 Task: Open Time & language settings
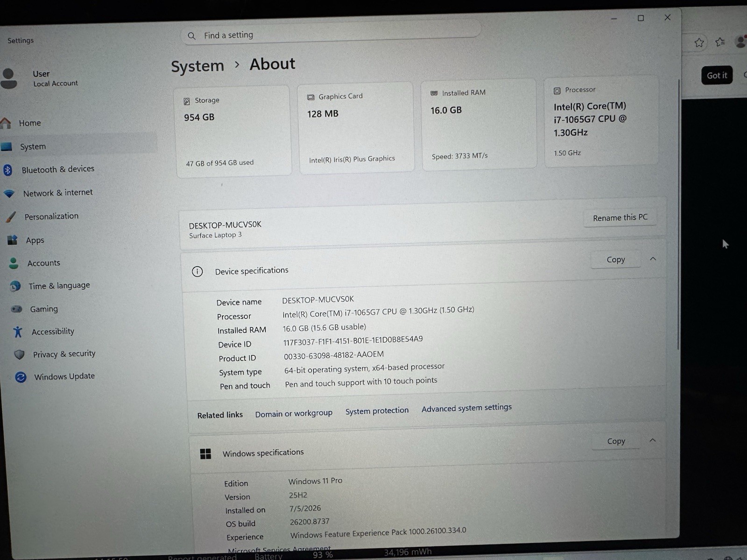point(59,286)
